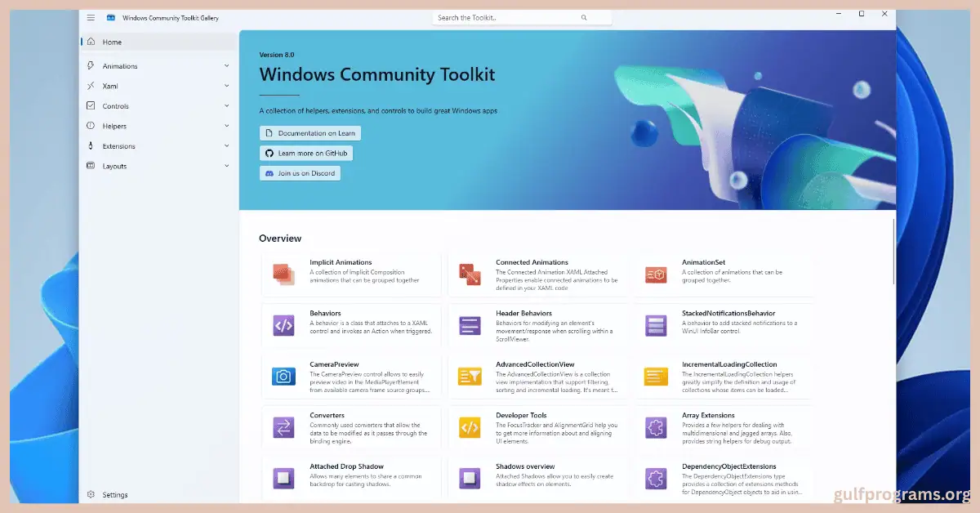980x513 pixels.
Task: Select the Connected Animations tile icon
Action: point(470,274)
